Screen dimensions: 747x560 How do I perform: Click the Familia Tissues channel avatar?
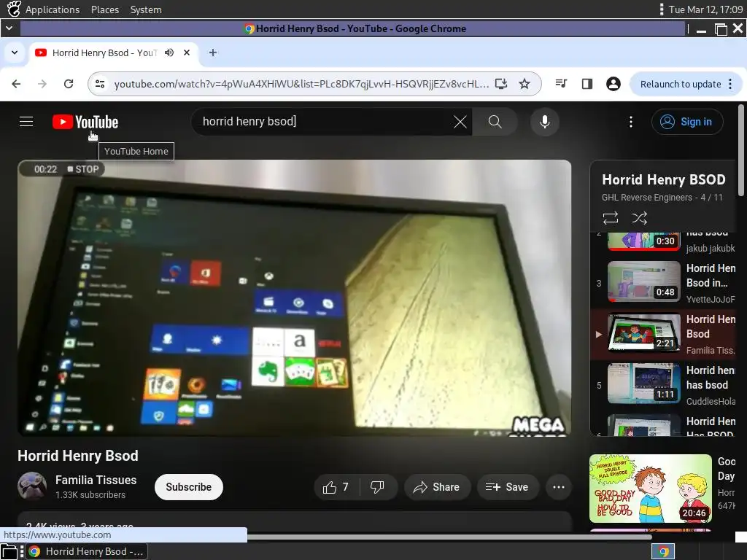[32, 486]
